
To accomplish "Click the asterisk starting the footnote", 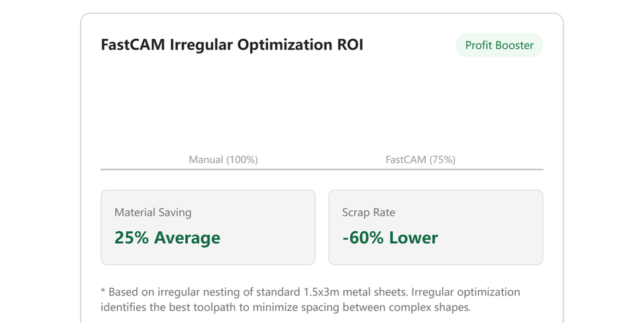I will pyautogui.click(x=103, y=291).
